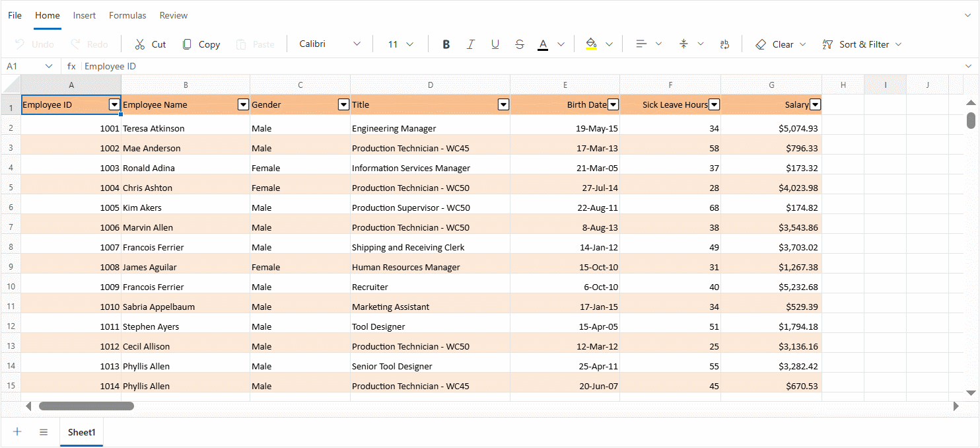Image resolution: width=980 pixels, height=448 pixels.
Task: Click the horizontal scroll left arrow
Action: (28, 406)
